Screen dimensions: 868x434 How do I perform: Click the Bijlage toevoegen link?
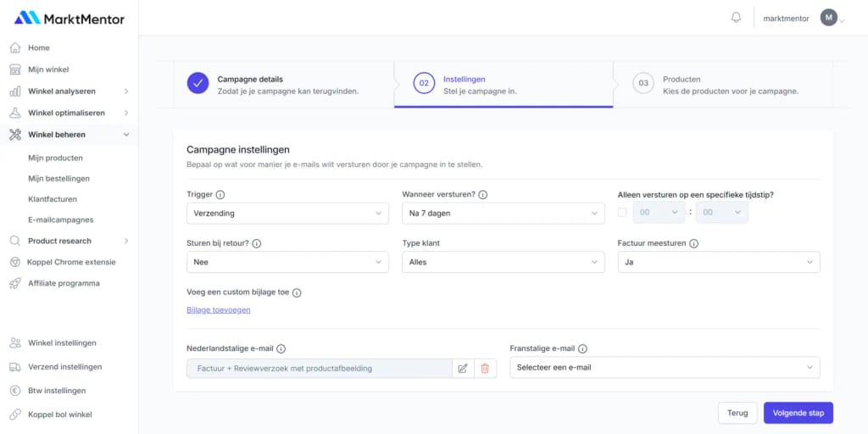coord(219,310)
